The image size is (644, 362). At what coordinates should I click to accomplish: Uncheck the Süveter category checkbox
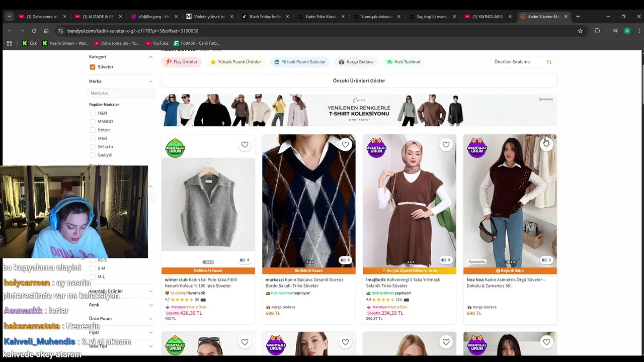pos(93,67)
